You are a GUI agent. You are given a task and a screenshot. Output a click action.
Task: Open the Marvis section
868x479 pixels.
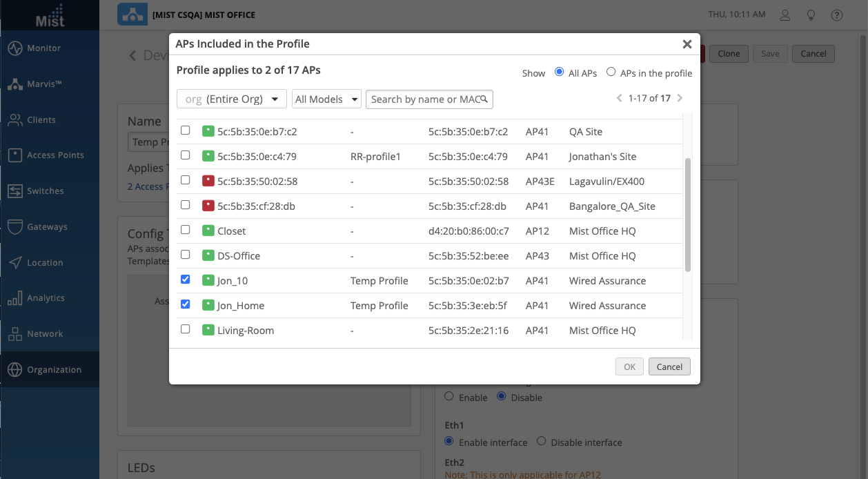tap(44, 84)
